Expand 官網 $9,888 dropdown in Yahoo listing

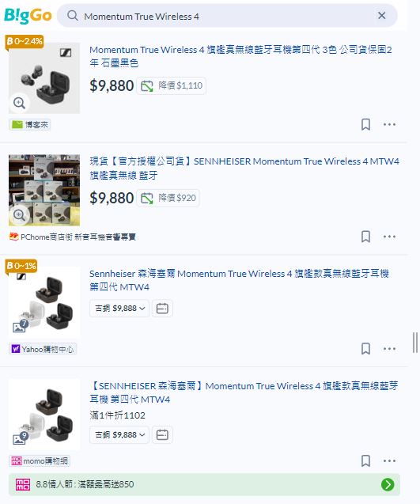click(119, 309)
